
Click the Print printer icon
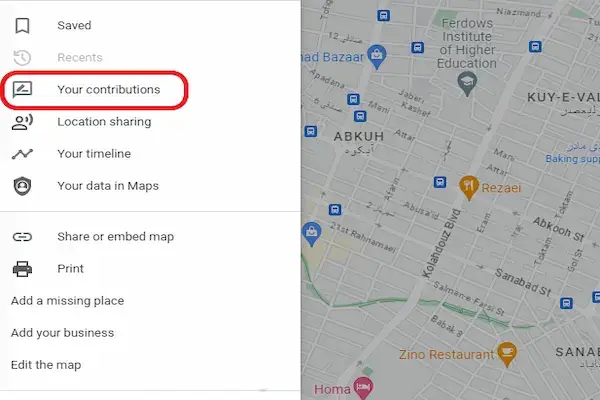click(x=22, y=269)
